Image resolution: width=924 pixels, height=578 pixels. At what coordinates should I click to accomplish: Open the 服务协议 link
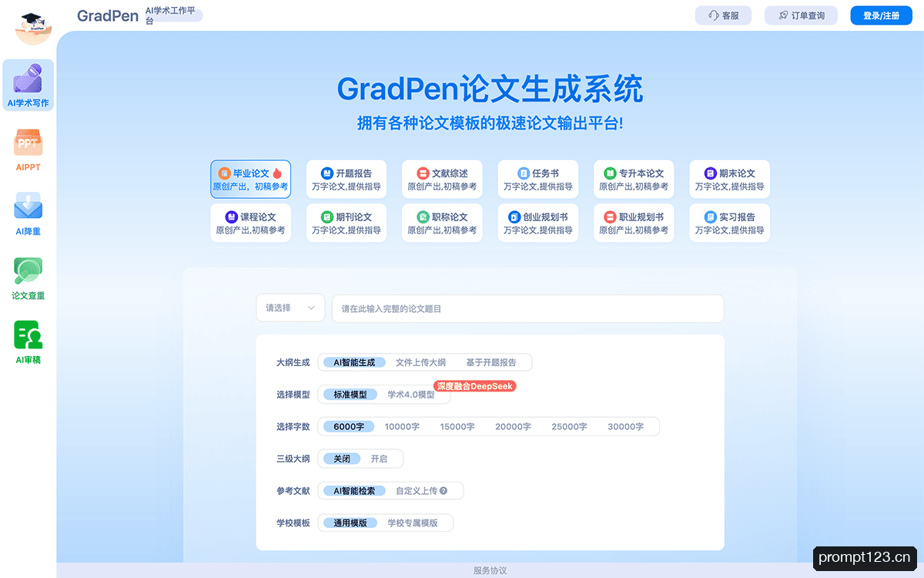[x=490, y=570]
